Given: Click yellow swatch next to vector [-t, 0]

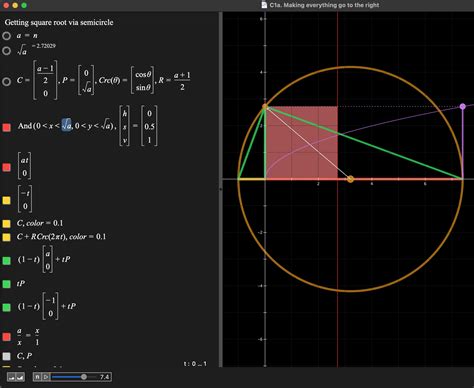Looking at the screenshot, I should point(7,200).
